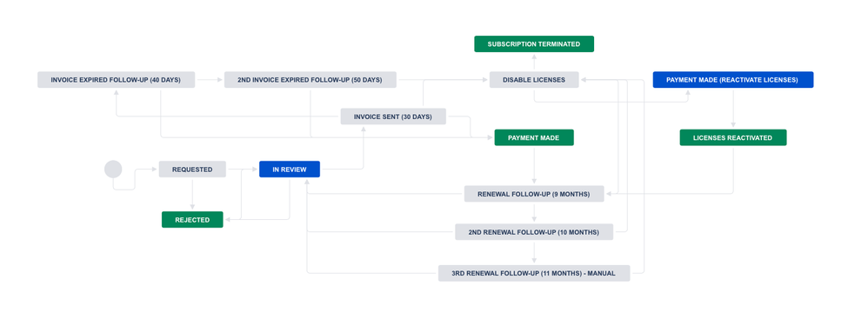Click the green REJECTED status node
Screen dimensions: 868x326
pos(192,220)
